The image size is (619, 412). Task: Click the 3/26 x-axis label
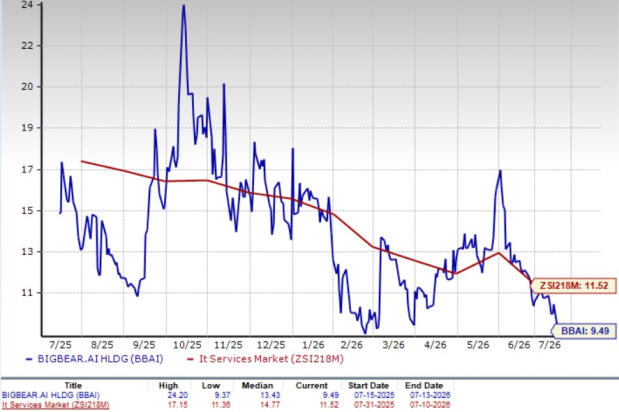tap(393, 345)
